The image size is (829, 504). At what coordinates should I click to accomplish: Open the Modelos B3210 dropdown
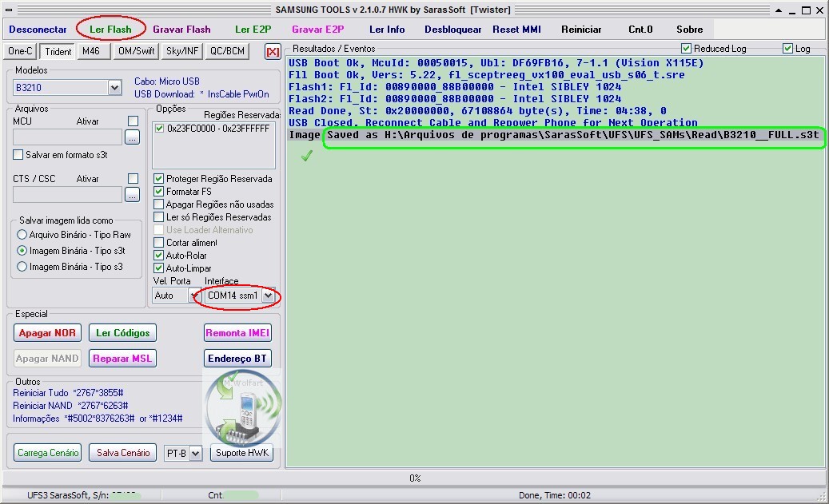pos(114,88)
